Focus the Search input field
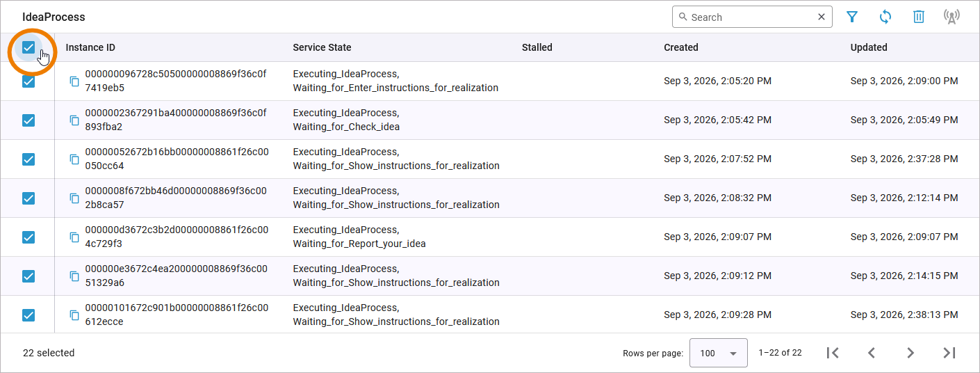The width and height of the screenshot is (980, 373). coord(752,17)
